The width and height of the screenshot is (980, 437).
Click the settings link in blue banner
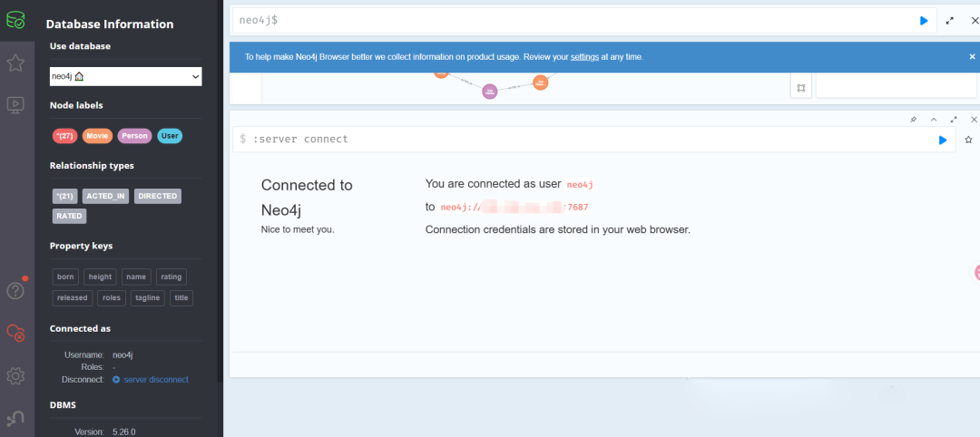click(x=584, y=57)
